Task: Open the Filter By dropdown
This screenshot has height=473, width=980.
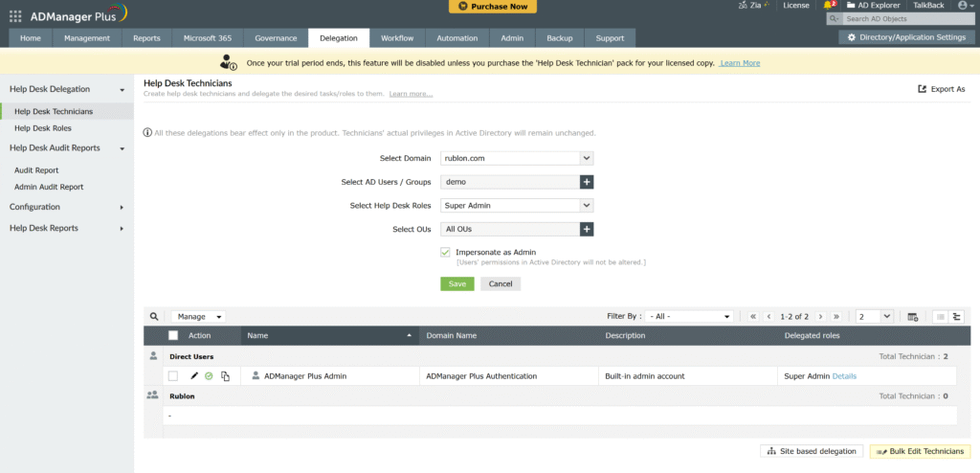Action: (x=689, y=317)
